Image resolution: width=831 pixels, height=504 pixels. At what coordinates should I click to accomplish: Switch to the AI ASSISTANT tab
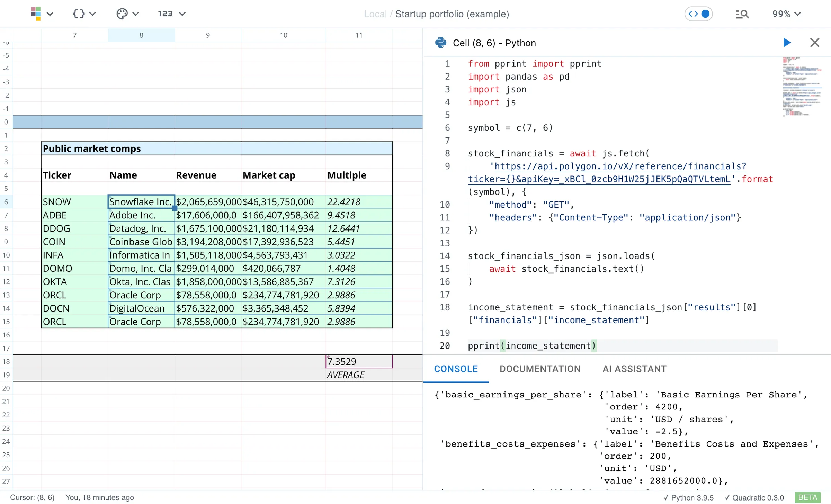click(634, 369)
